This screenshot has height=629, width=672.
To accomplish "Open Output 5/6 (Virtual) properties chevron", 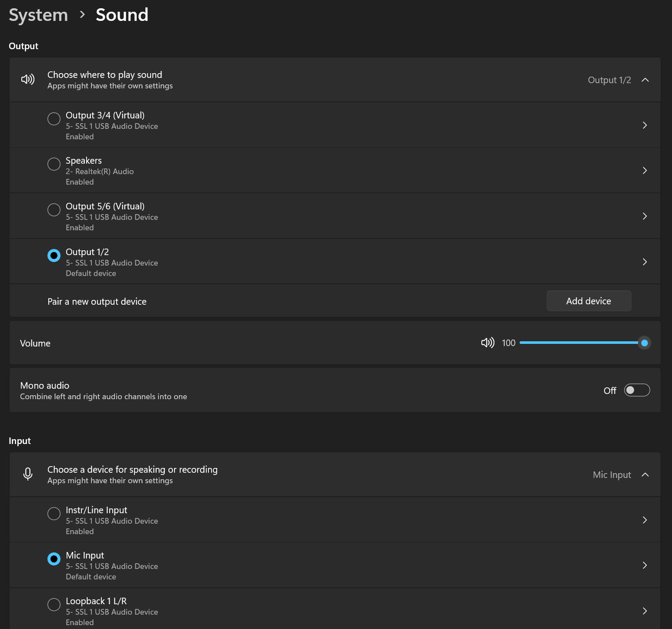I will tap(645, 216).
